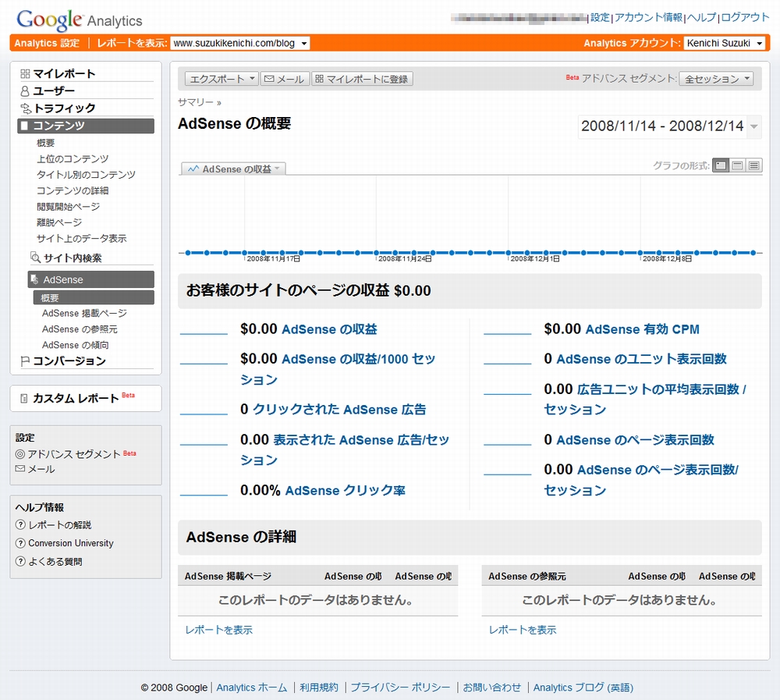The height and width of the screenshot is (700, 780).
Task: Click the Analytics 設定 link
Action: tap(47, 43)
